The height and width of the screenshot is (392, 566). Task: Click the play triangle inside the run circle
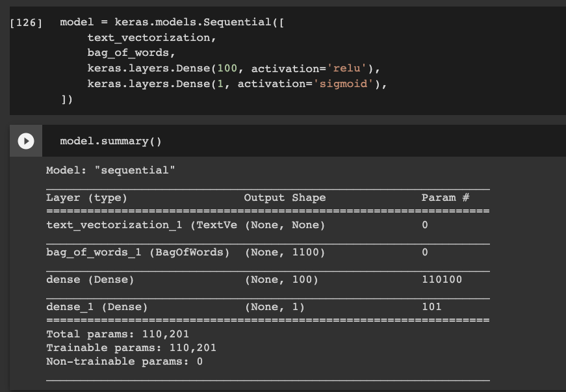pyautogui.click(x=26, y=140)
